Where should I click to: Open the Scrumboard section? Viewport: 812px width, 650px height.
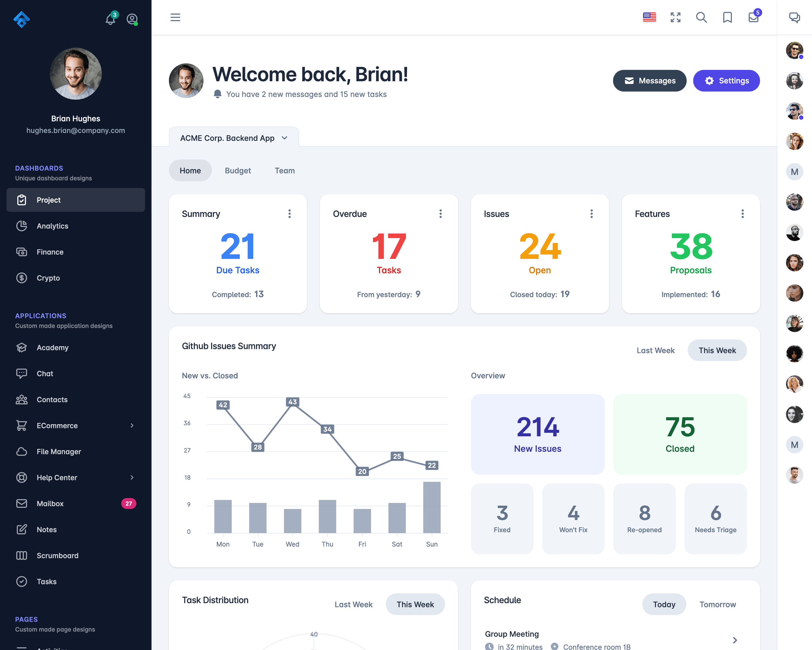[x=58, y=555]
